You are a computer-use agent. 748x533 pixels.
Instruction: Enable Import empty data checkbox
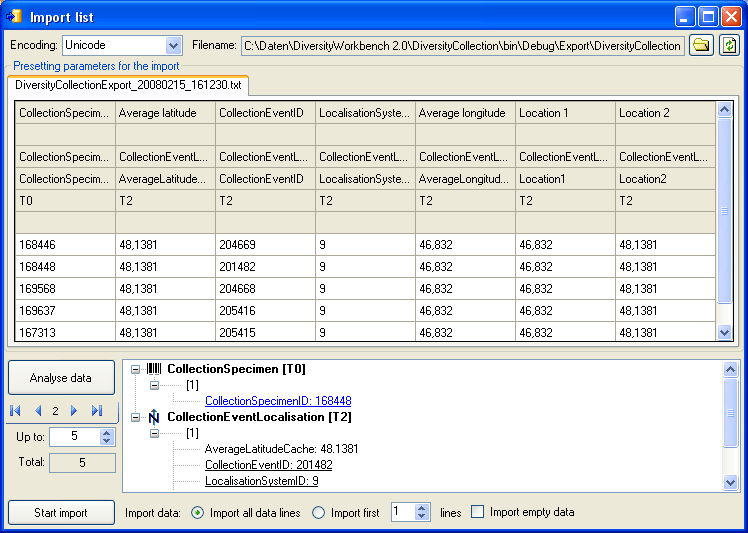coord(478,512)
